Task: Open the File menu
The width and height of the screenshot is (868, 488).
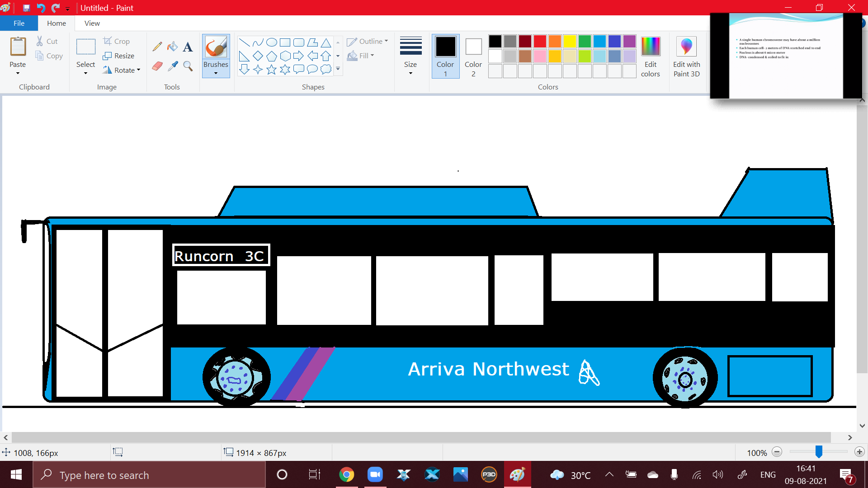Action: tap(19, 23)
